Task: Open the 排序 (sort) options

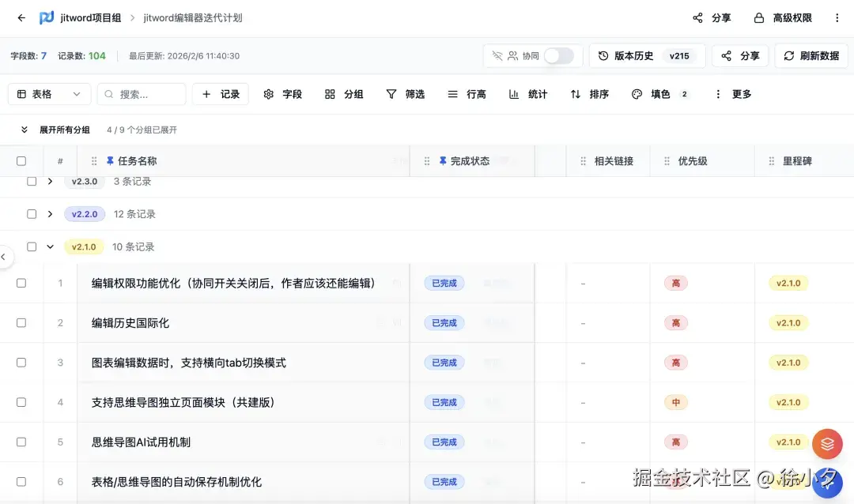Action: pyautogui.click(x=589, y=93)
